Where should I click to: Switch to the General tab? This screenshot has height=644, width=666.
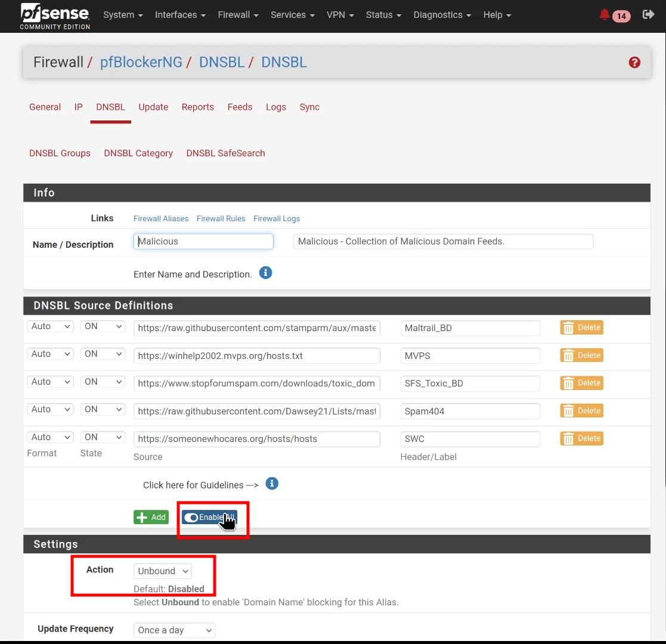45,107
